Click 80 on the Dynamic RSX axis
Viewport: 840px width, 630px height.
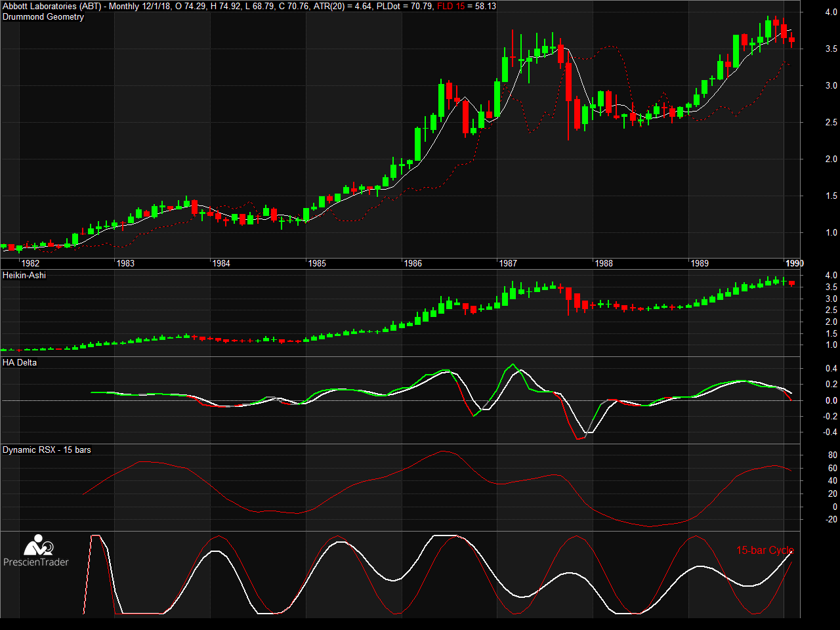pyautogui.click(x=833, y=455)
